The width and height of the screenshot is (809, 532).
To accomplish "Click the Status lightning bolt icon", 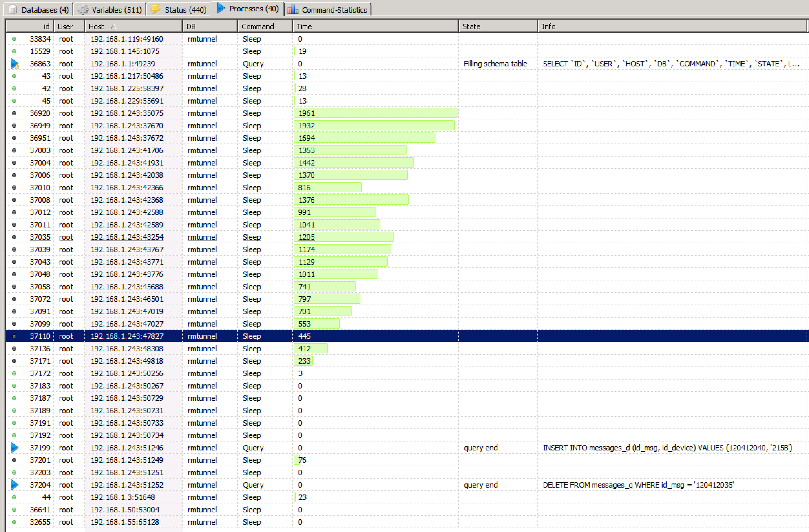I will point(156,9).
